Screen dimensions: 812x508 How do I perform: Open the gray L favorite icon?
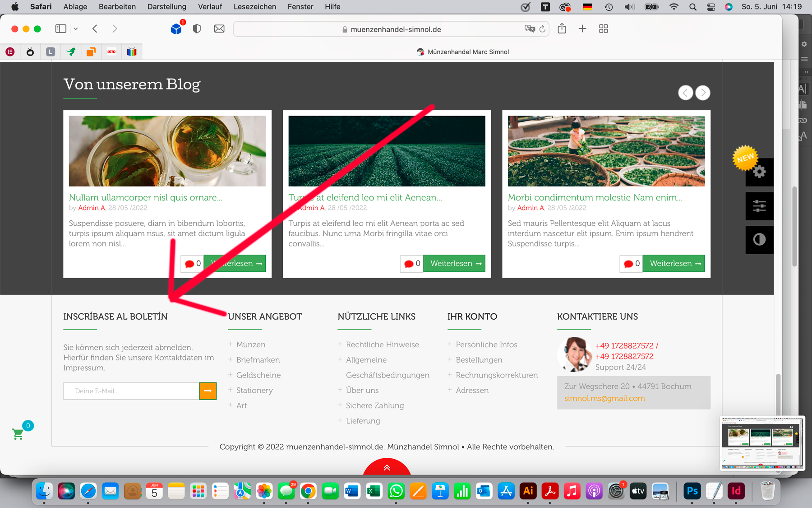tap(51, 52)
